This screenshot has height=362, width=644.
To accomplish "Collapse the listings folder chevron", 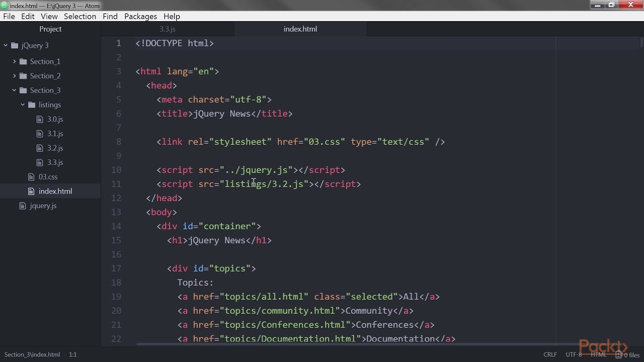I will pos(23,105).
